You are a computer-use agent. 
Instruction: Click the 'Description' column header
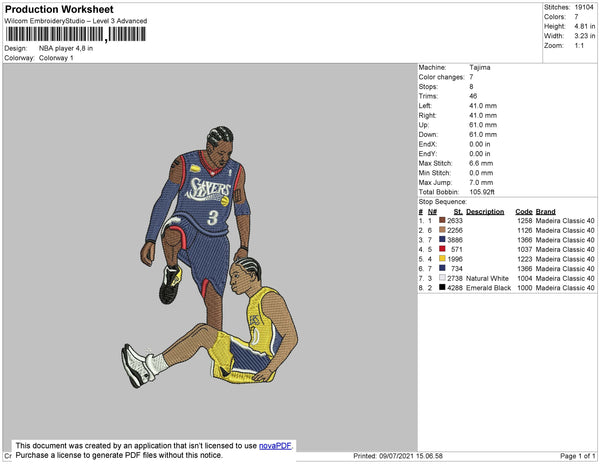(x=485, y=212)
